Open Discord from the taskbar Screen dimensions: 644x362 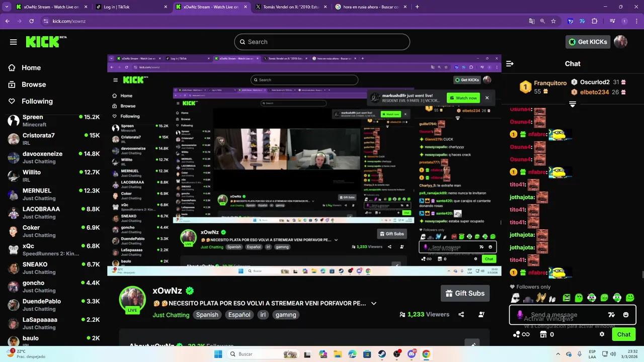(412, 354)
